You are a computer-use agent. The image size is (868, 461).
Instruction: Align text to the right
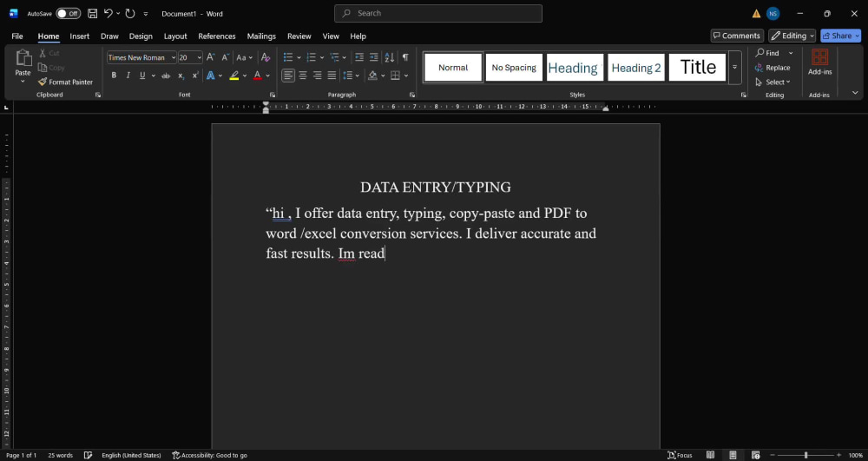317,76
